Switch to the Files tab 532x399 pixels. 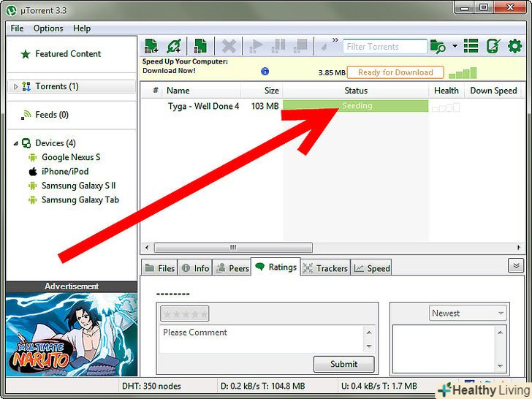click(159, 268)
